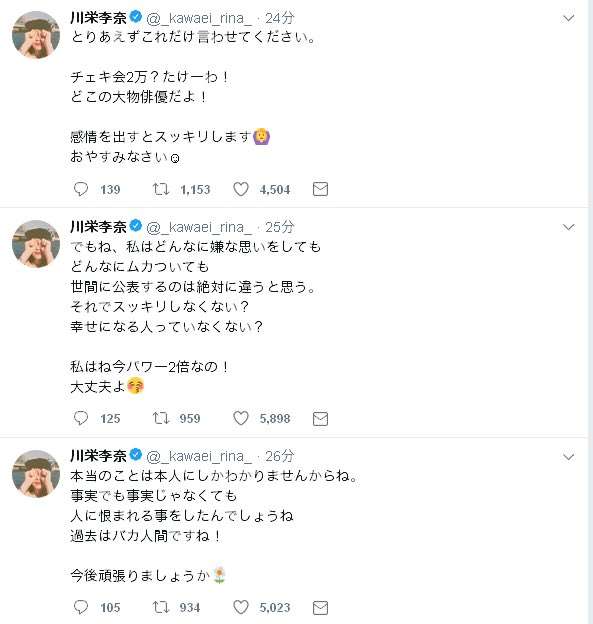The image size is (593, 624).
Task: Expand the options chevron on the 25分 tweet
Action: click(x=568, y=227)
